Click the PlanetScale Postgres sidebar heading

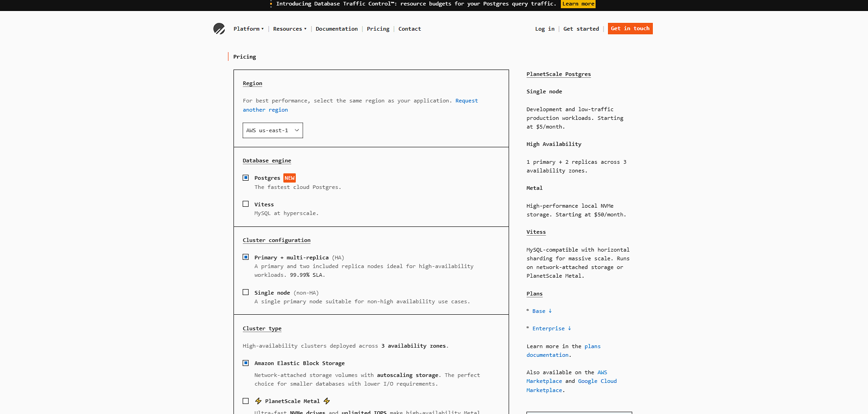pos(559,74)
